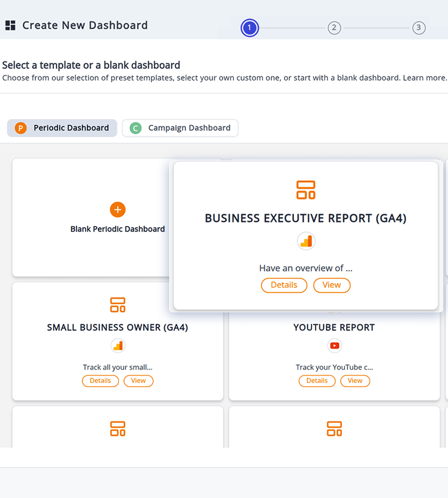The height and width of the screenshot is (498, 448).
Task: Click the layout icon on the bottom-left template card
Action: point(117,428)
